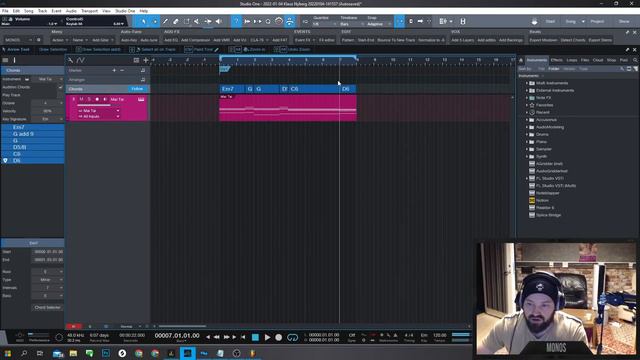Choose the Eraser tool
The image size is (640, 360).
coord(176,21)
